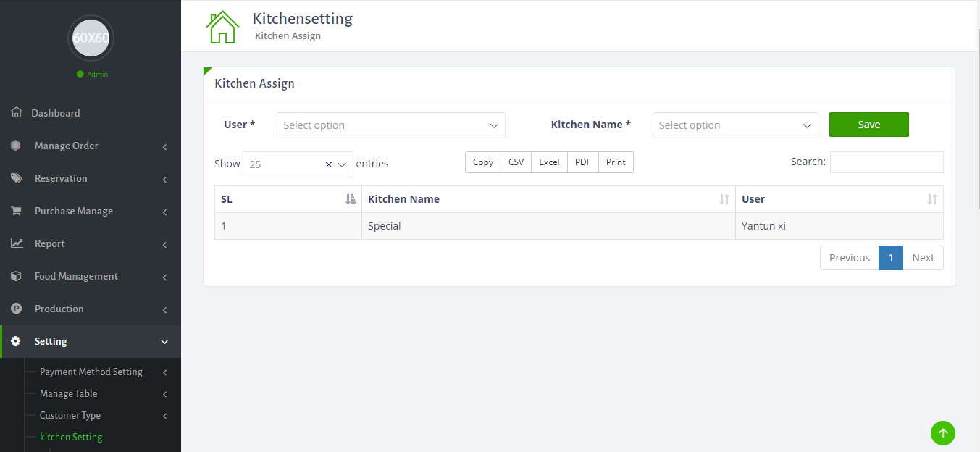Click the Food Management box icon

(17, 276)
